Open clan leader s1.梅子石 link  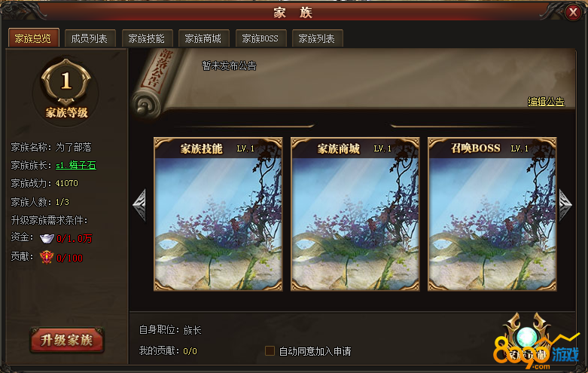[x=76, y=165]
